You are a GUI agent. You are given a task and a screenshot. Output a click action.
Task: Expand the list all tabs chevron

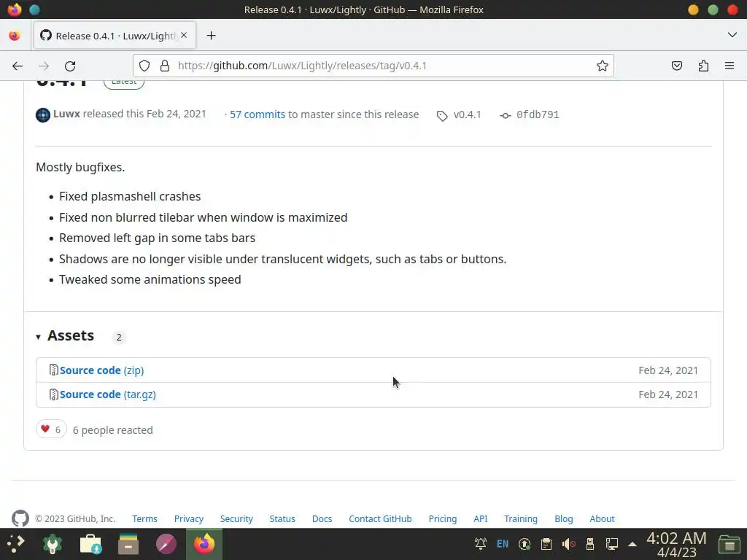(732, 35)
